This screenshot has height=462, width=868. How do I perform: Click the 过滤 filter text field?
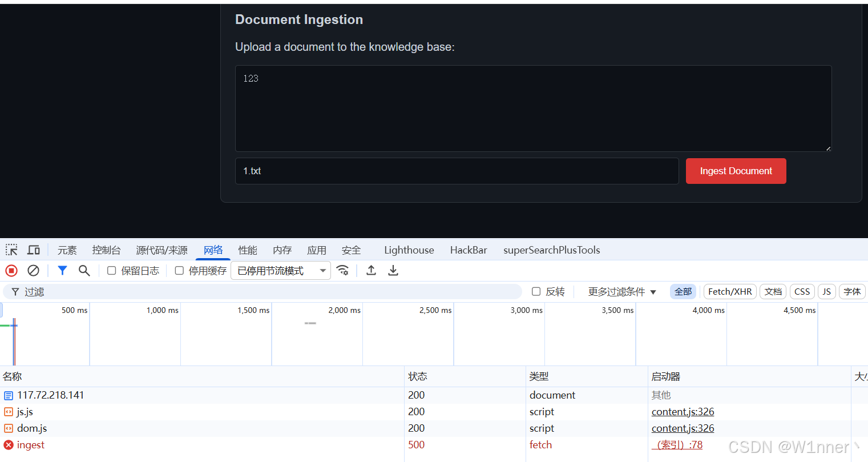pos(263,292)
